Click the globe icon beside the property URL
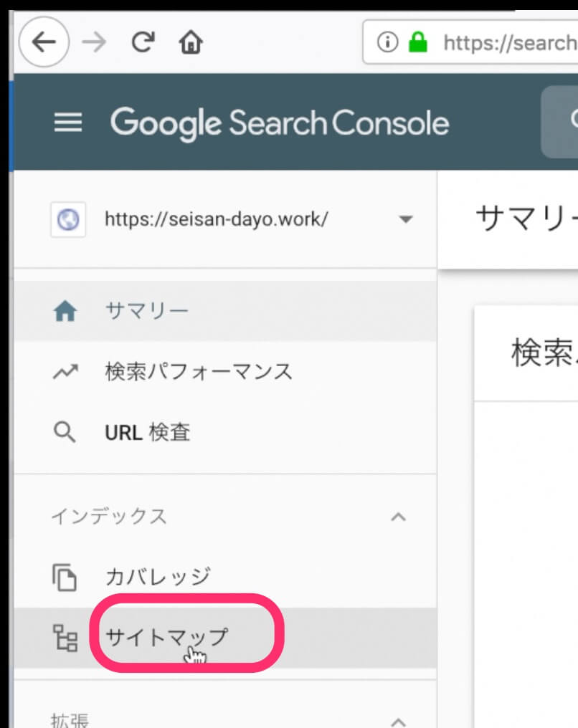This screenshot has height=728, width=578. click(x=68, y=219)
